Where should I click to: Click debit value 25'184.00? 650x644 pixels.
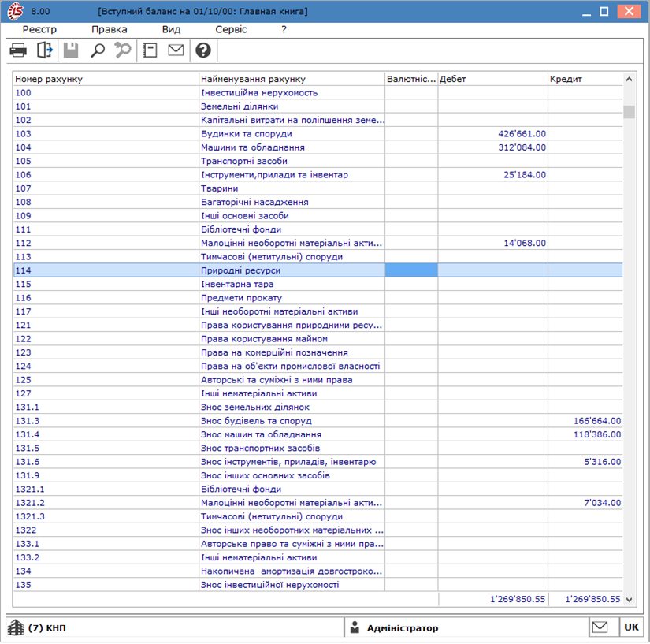pyautogui.click(x=525, y=175)
